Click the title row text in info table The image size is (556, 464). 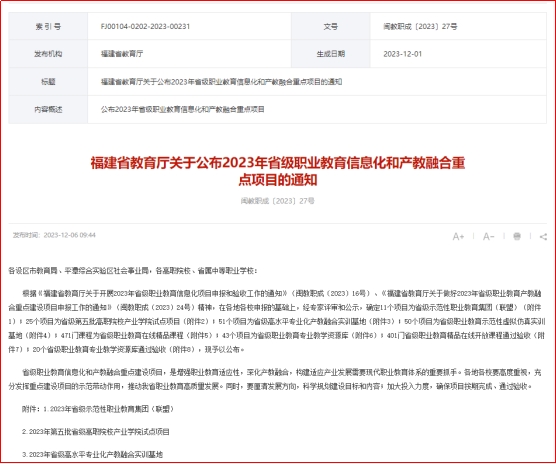tap(221, 82)
